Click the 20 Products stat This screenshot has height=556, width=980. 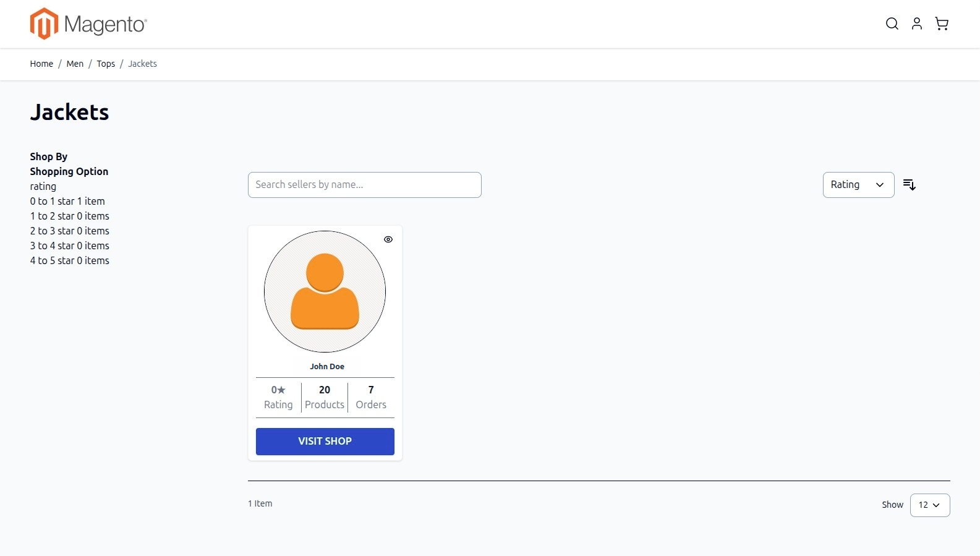point(325,397)
